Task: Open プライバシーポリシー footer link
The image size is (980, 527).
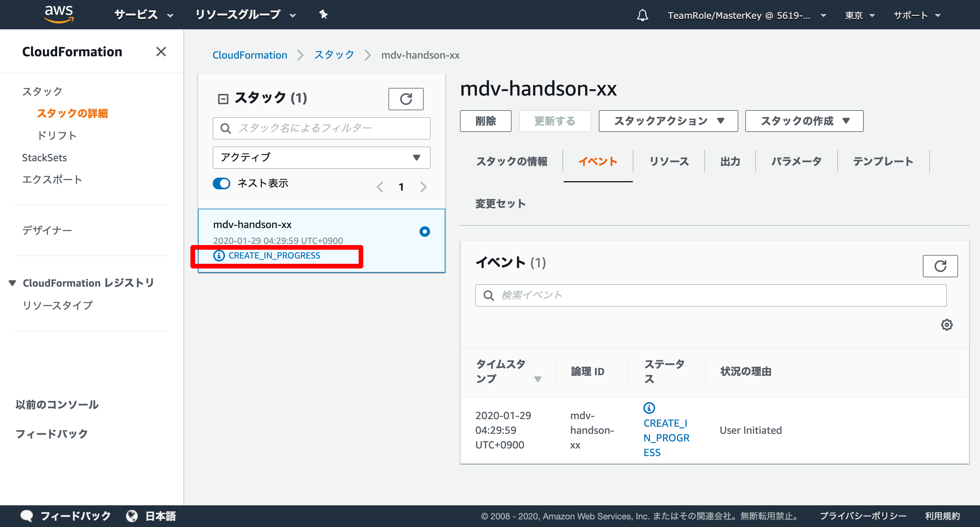Action: click(x=863, y=516)
